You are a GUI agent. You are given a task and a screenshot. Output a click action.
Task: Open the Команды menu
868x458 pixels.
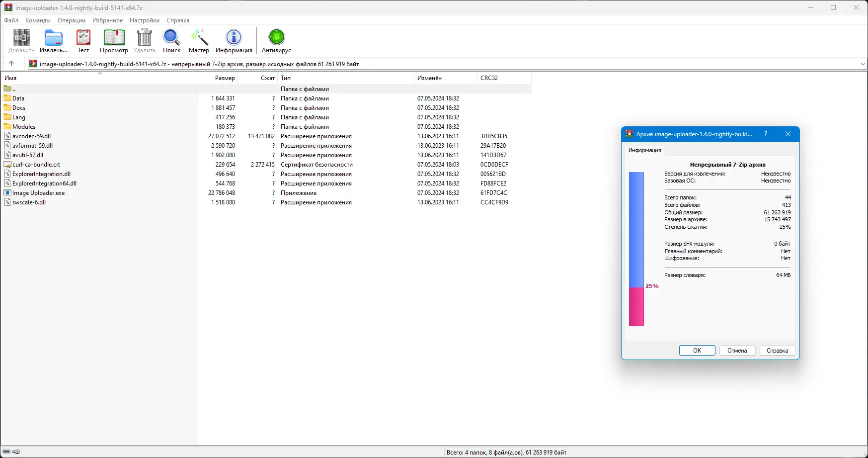tap(38, 20)
